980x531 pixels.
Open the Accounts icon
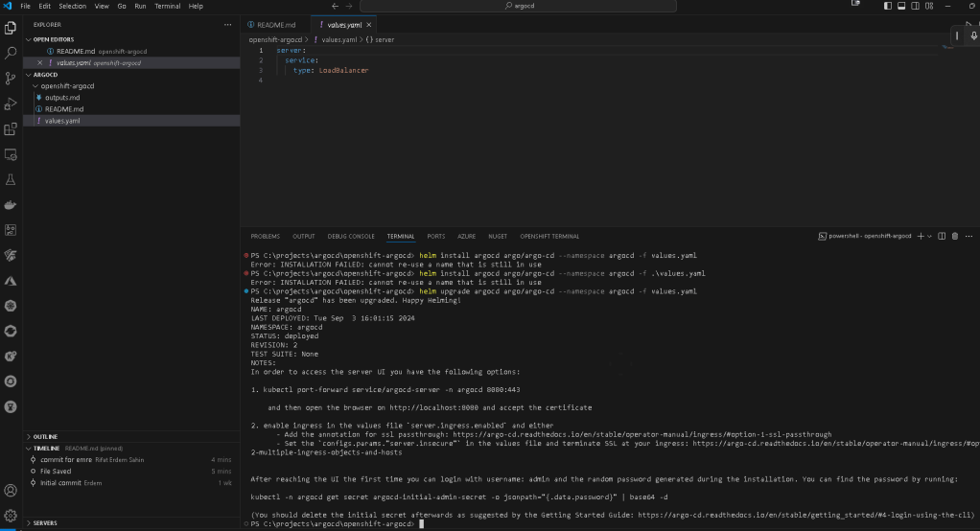[x=11, y=491]
